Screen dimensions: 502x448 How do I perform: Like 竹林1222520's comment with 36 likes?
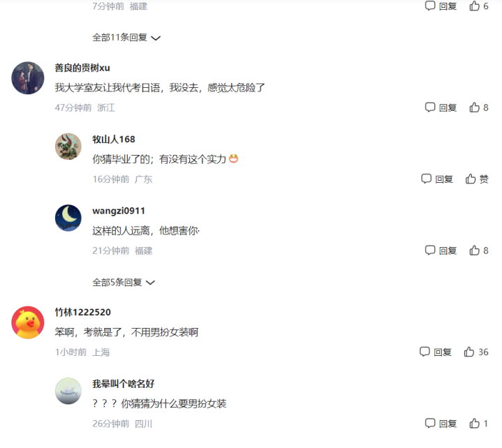pyautogui.click(x=476, y=352)
